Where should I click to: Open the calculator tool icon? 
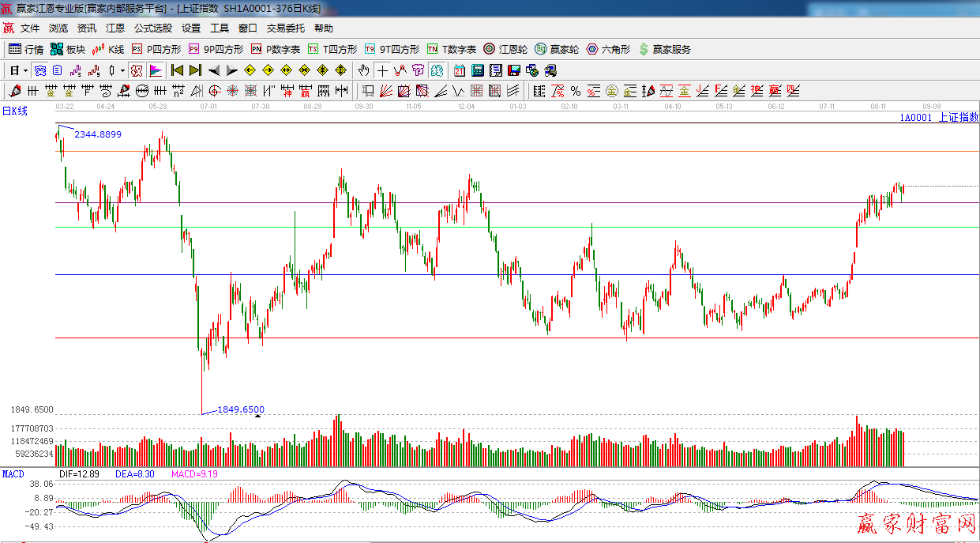(478, 70)
